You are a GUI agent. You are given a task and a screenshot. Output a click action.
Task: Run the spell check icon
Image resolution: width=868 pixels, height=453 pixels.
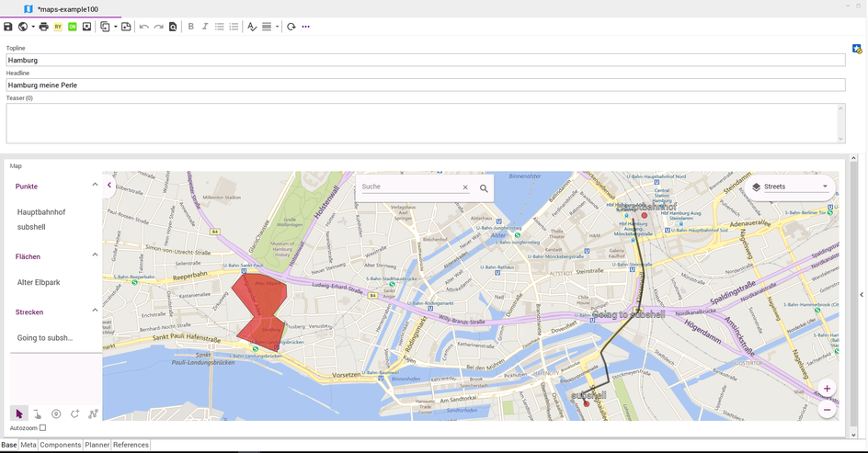coord(252,27)
